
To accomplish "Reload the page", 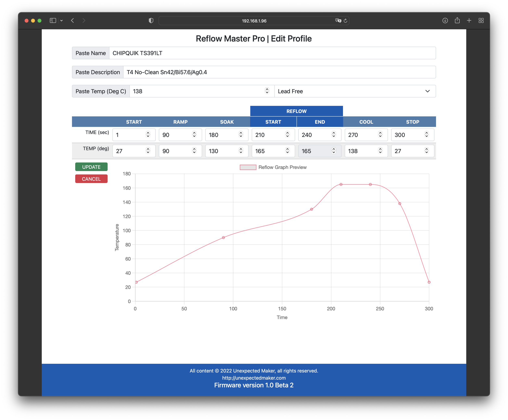I will pos(345,21).
